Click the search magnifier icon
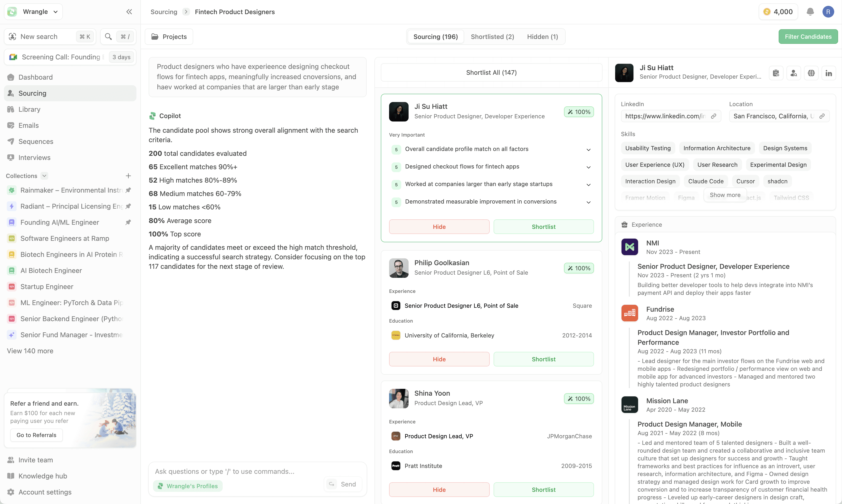Screen dimensions: 842x504 (x=108, y=37)
